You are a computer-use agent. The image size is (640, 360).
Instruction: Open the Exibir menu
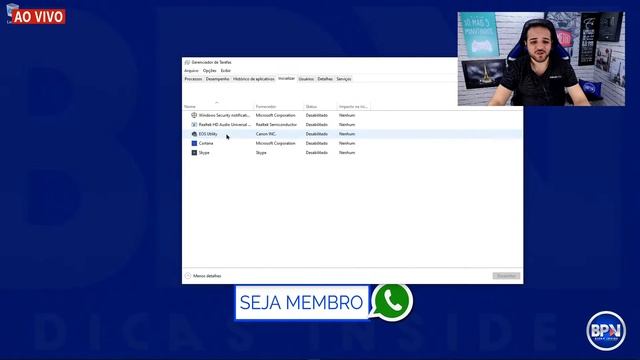pos(226,71)
